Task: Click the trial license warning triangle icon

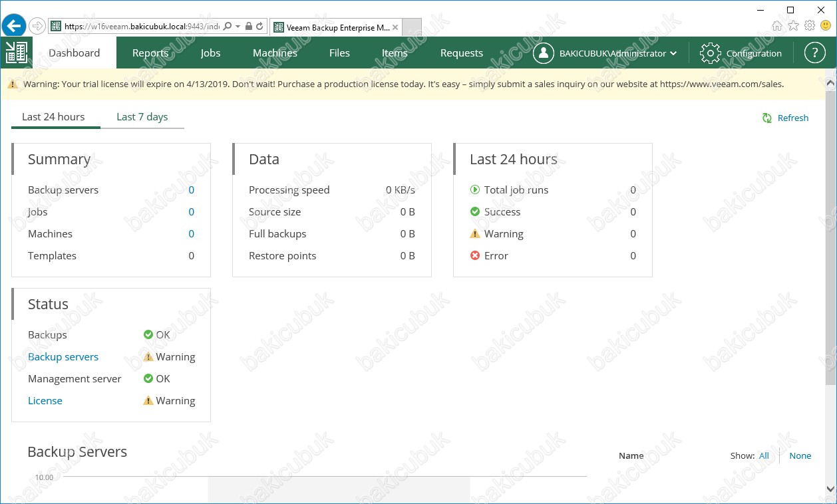Action: point(13,84)
